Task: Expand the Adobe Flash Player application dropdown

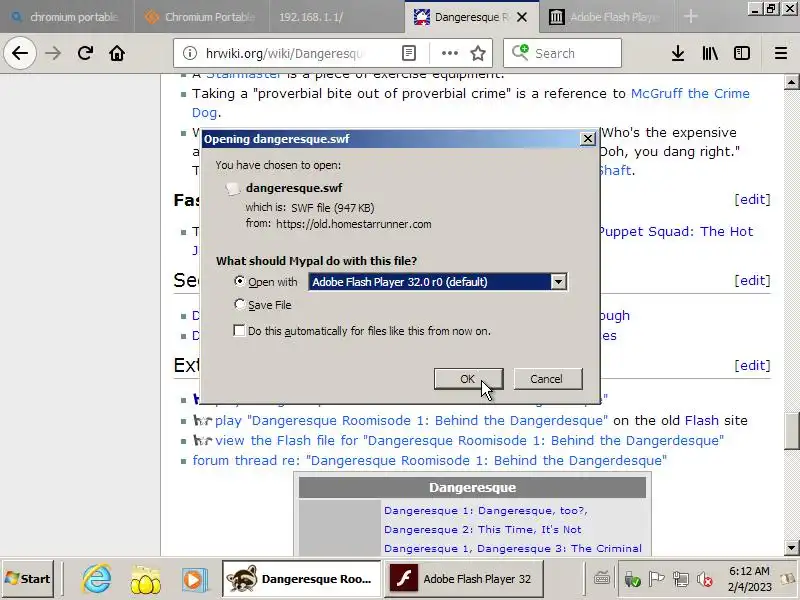Action: (x=559, y=282)
